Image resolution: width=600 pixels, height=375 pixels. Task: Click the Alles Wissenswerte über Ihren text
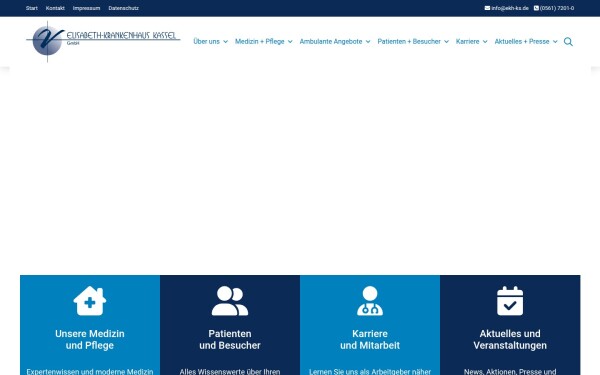(x=230, y=371)
